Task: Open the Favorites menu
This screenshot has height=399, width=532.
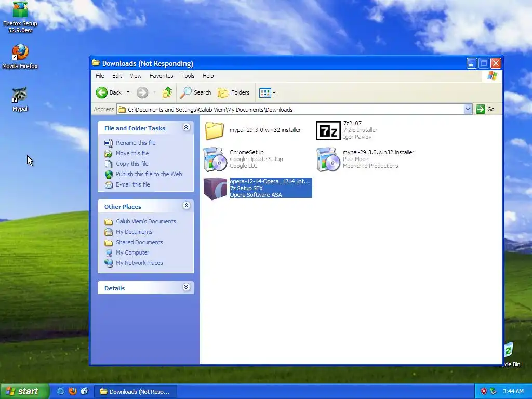Action: 162,76
